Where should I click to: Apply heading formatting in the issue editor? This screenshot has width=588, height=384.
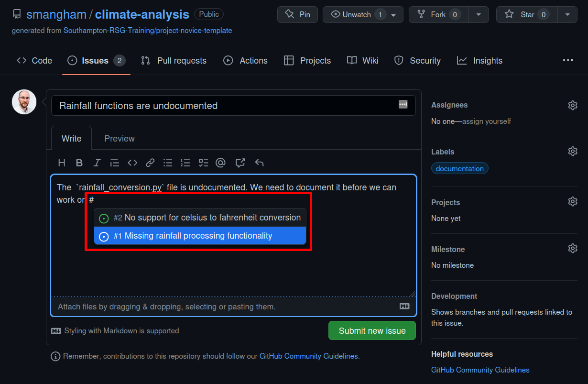pyautogui.click(x=62, y=163)
